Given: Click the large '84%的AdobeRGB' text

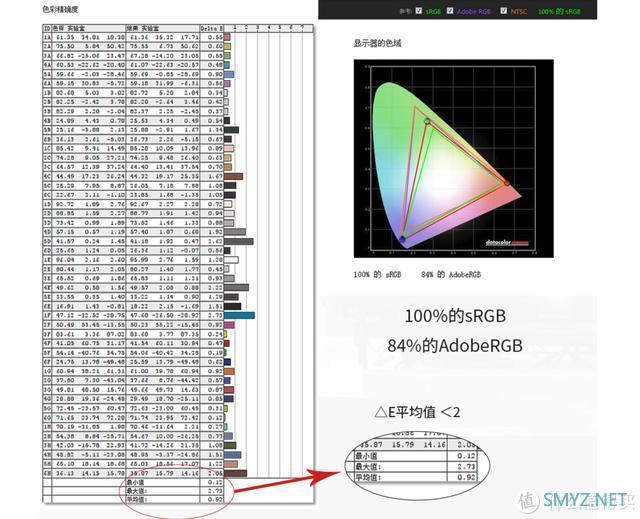Looking at the screenshot, I should (x=455, y=346).
